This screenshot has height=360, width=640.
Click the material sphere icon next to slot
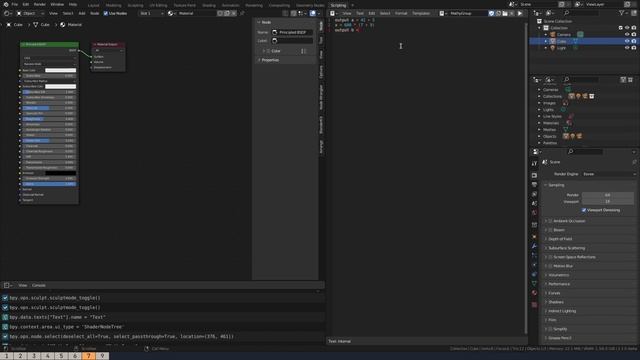click(x=171, y=13)
